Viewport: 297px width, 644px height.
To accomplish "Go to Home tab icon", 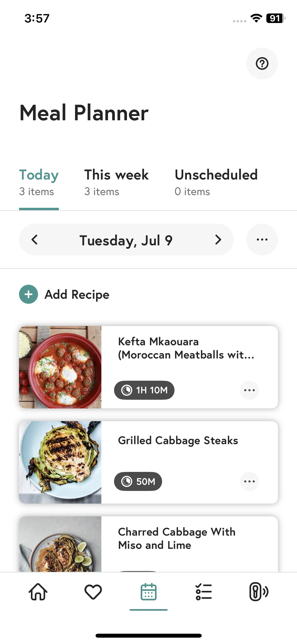I will coord(38,592).
